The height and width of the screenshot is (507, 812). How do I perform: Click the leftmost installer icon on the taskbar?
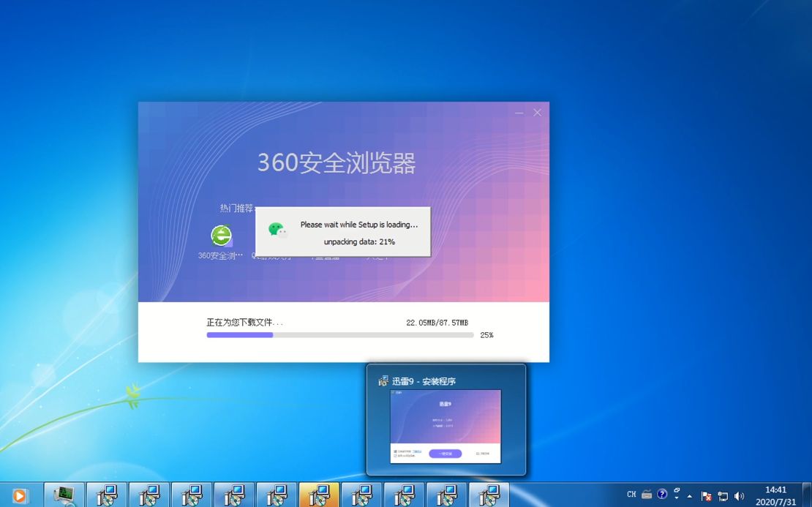pyautogui.click(x=106, y=495)
